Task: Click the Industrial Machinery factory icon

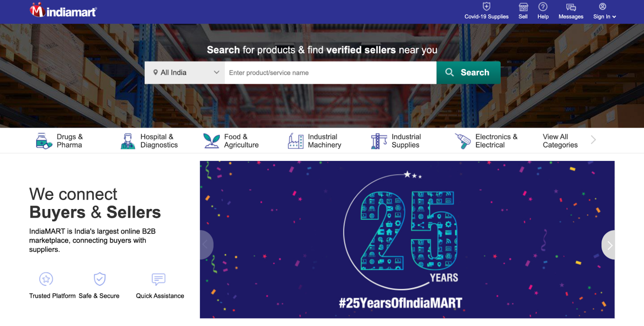Action: (x=295, y=141)
